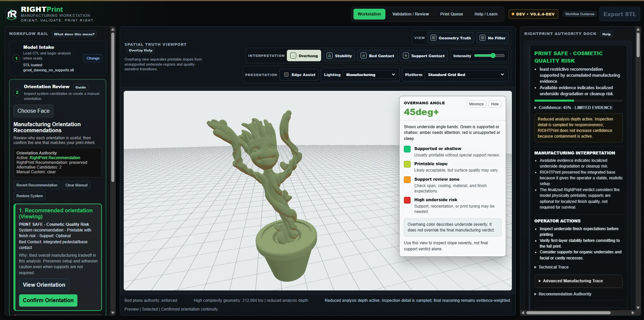644x320 pixels.
Task: Click the PRINT SAFE - COSMETIC QUALITY RISK heading
Action: pyautogui.click(x=568, y=57)
